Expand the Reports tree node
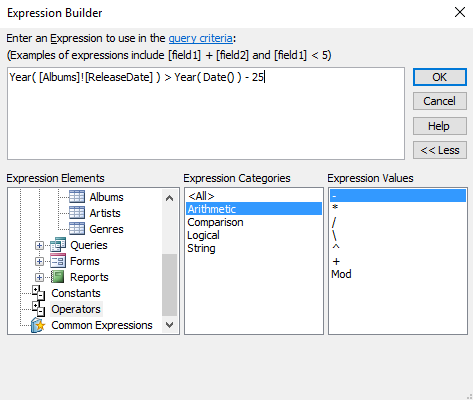Viewport: 473px width, 400px height. (39, 277)
